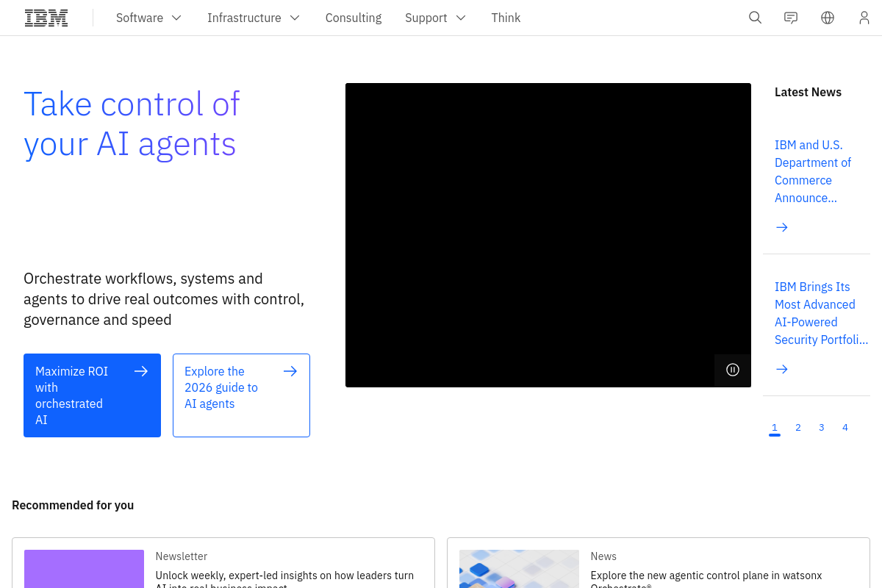Click the News card cubes thumbnail

[519, 569]
